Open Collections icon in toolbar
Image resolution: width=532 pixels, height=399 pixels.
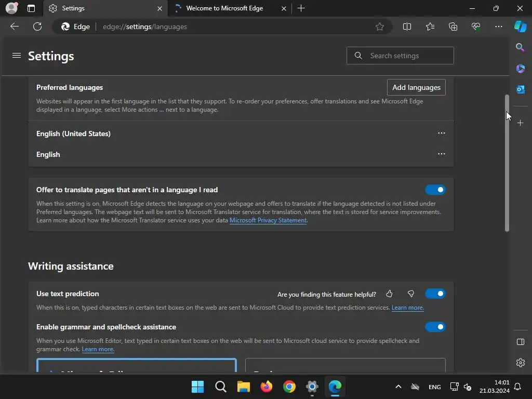tap(453, 26)
